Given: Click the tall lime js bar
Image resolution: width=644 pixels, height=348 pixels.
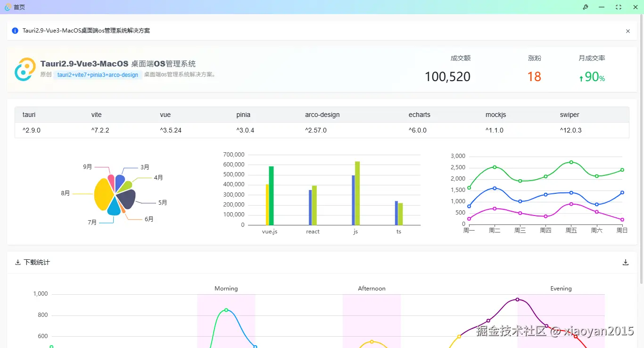Looking at the screenshot, I should (357, 193).
